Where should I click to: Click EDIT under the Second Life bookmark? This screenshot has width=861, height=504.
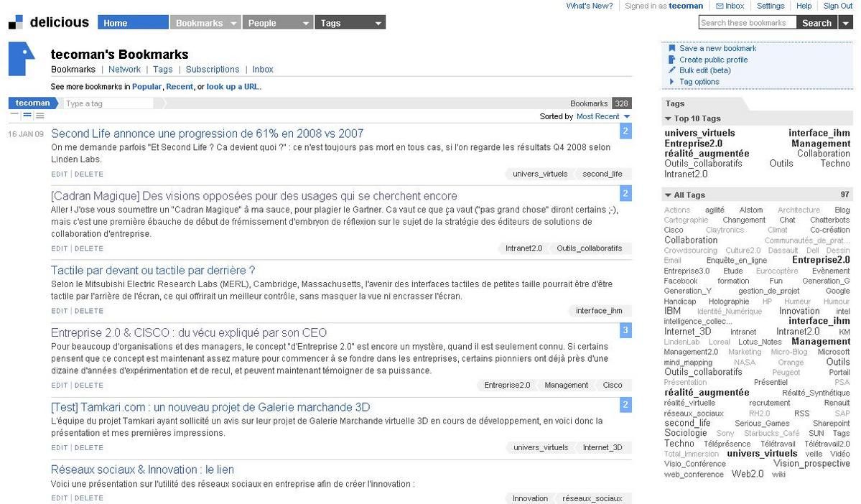pyautogui.click(x=60, y=174)
